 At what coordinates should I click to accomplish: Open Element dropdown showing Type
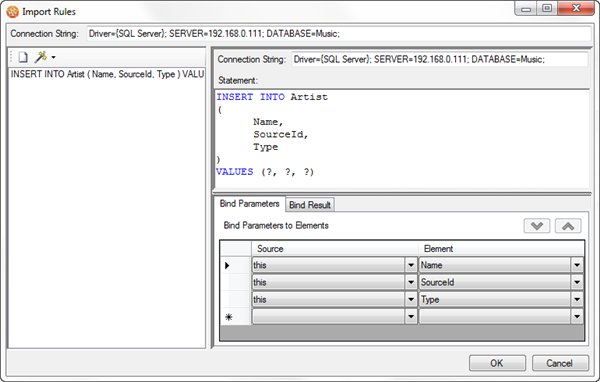[x=577, y=299]
